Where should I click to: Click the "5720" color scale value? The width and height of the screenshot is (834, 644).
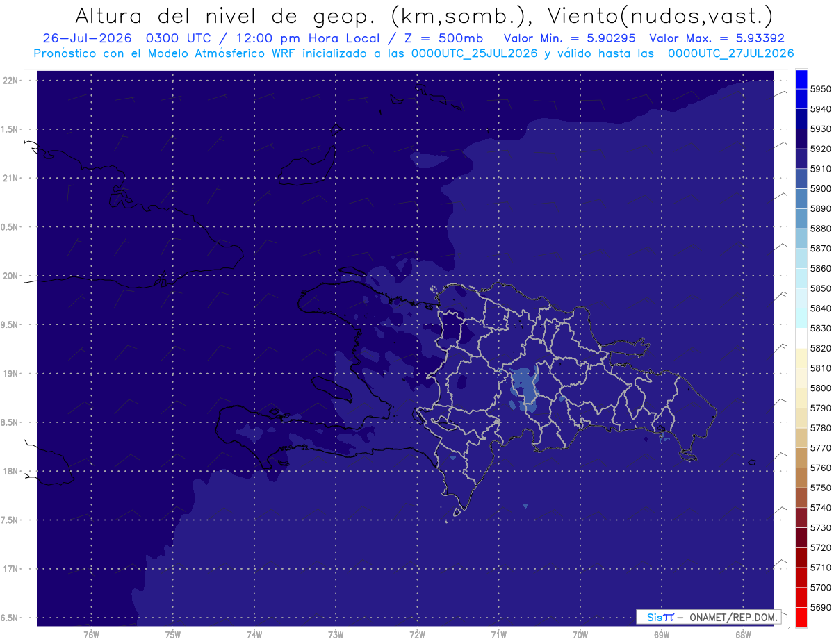[821, 548]
